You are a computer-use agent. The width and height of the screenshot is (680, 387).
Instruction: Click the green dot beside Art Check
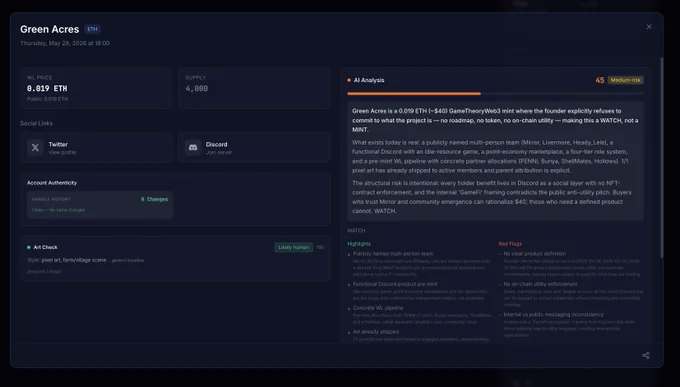coord(29,247)
